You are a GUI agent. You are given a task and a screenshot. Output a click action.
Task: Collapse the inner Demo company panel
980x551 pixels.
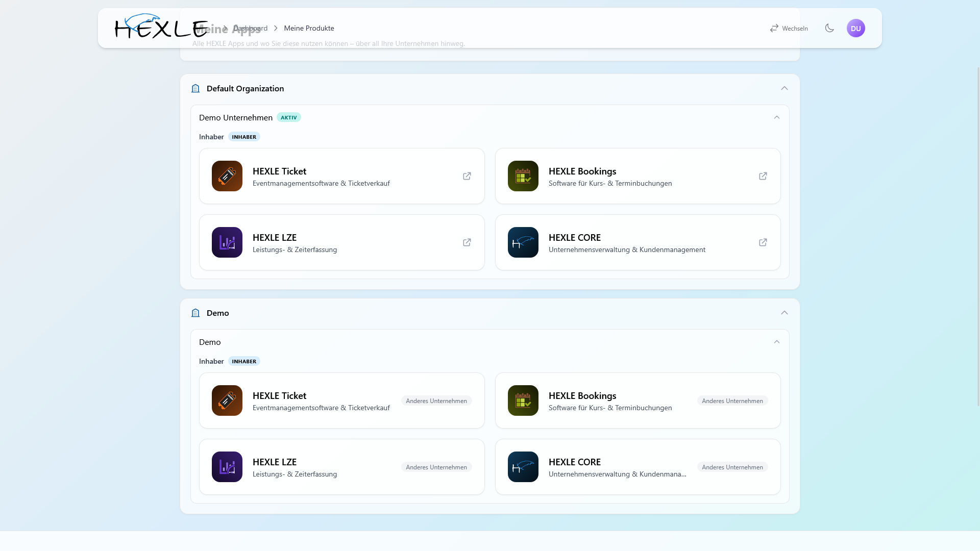click(x=777, y=342)
